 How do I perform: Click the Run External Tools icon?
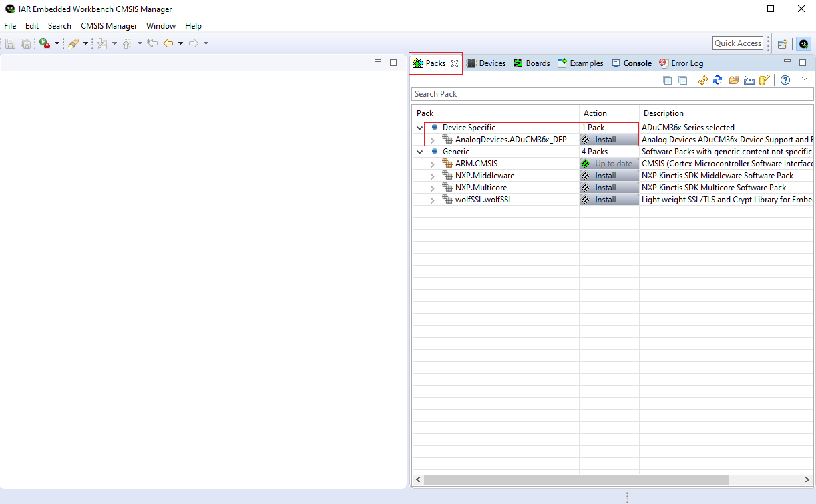[45, 43]
